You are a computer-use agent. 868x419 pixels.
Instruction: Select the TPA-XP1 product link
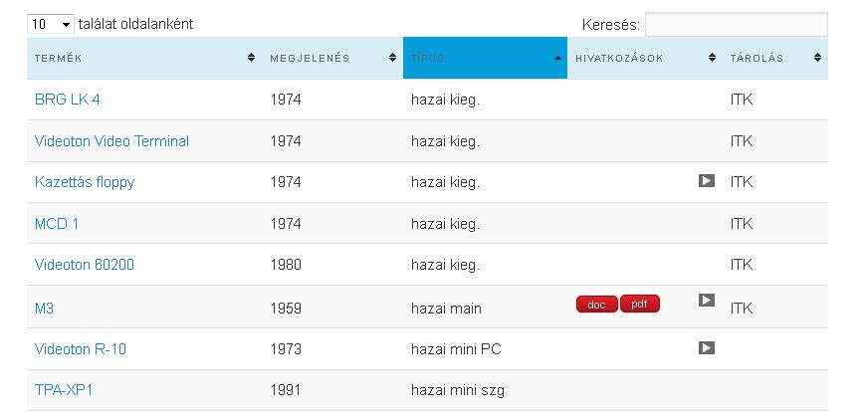(x=64, y=390)
